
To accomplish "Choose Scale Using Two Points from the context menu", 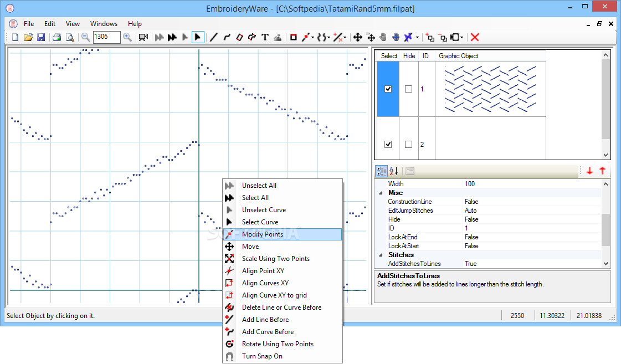I will click(283, 259).
